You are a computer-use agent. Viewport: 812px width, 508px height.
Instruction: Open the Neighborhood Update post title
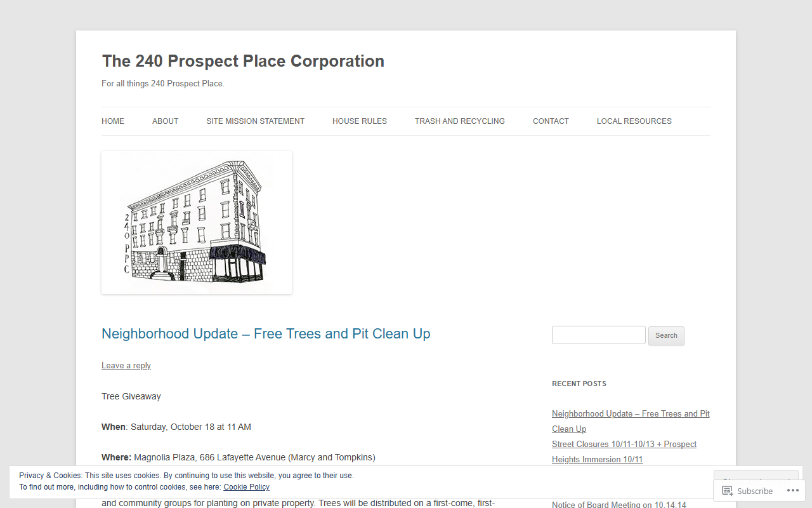pos(266,334)
